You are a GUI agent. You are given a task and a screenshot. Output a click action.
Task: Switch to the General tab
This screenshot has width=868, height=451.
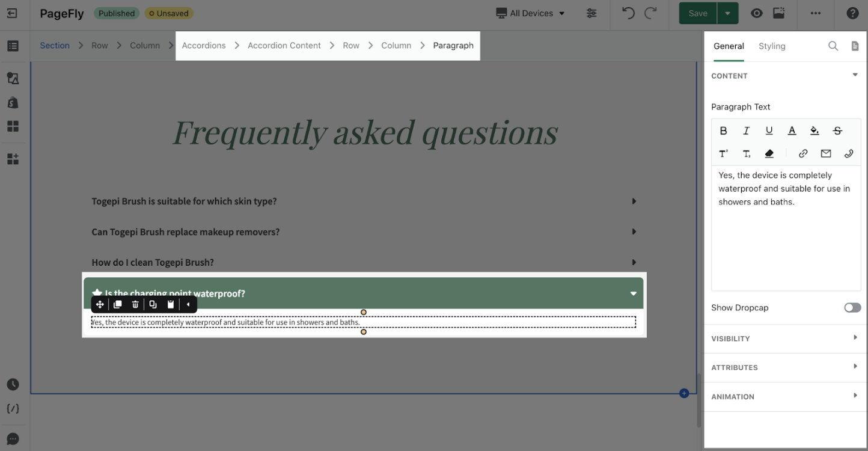[x=729, y=46]
